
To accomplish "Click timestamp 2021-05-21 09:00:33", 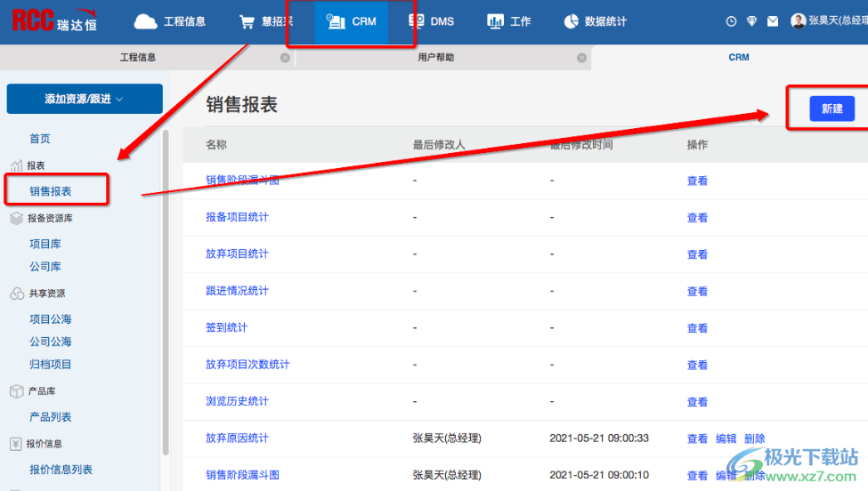I will pyautogui.click(x=599, y=438).
